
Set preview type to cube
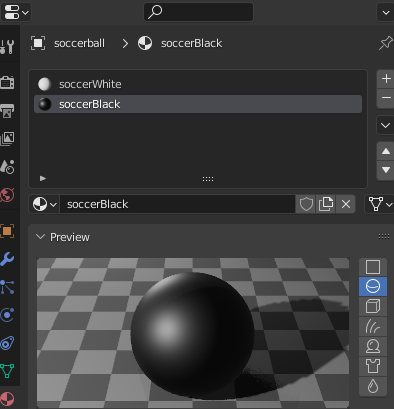point(373,306)
